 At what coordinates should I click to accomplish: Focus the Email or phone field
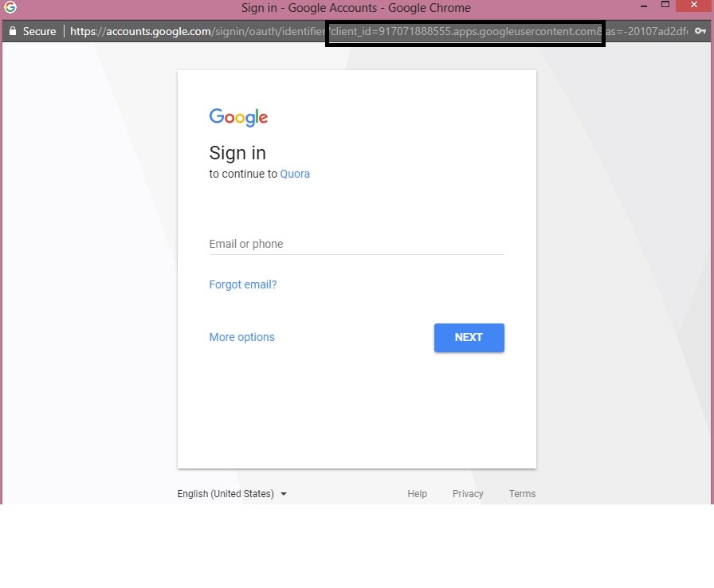(356, 244)
